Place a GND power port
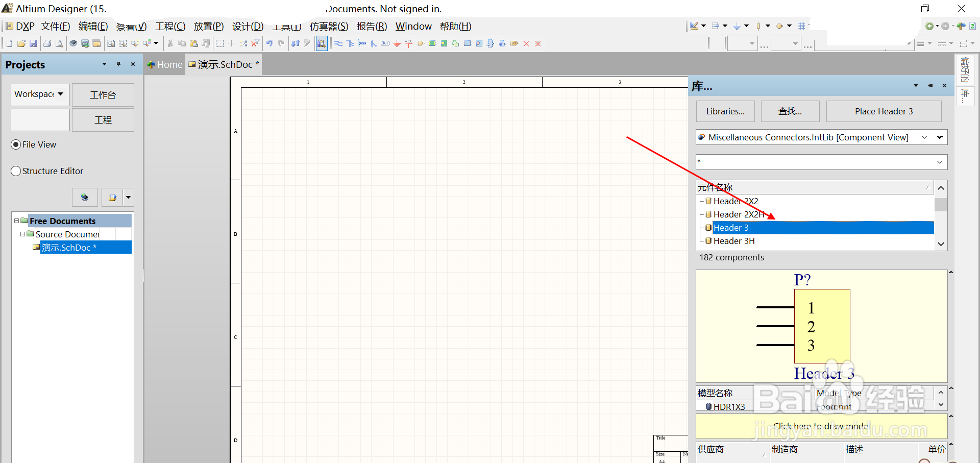The width and height of the screenshot is (980, 463). tap(397, 43)
